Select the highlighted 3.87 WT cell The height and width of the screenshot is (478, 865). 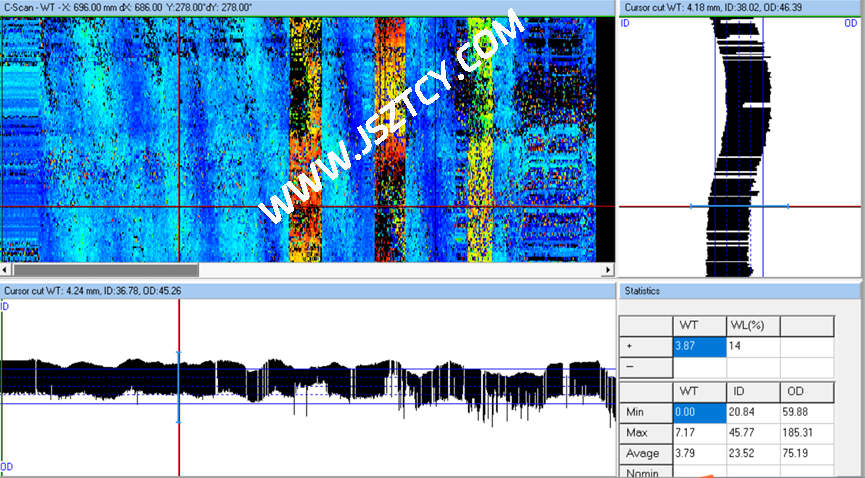click(699, 345)
